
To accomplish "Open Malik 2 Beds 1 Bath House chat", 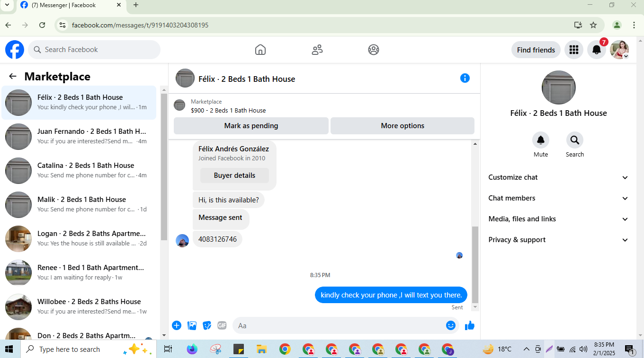I will (x=79, y=205).
